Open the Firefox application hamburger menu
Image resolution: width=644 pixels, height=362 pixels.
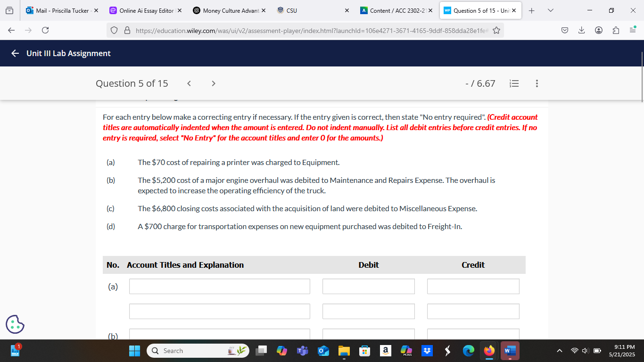click(633, 30)
